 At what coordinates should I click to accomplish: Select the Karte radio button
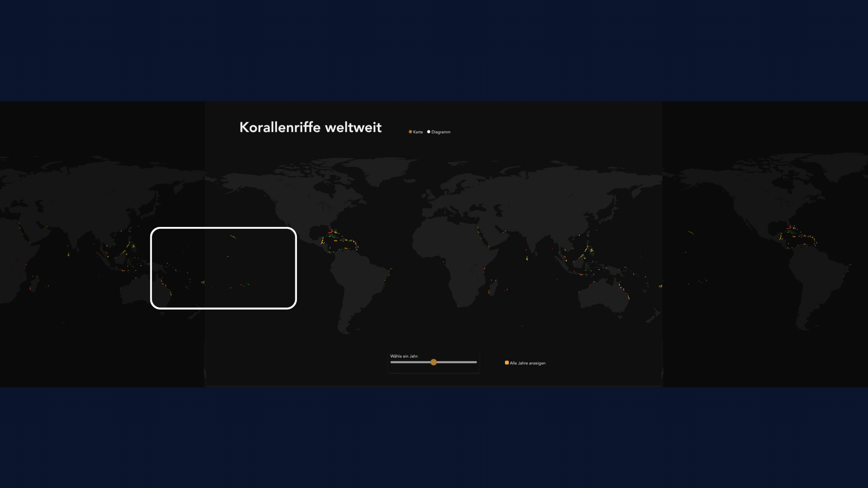point(410,132)
